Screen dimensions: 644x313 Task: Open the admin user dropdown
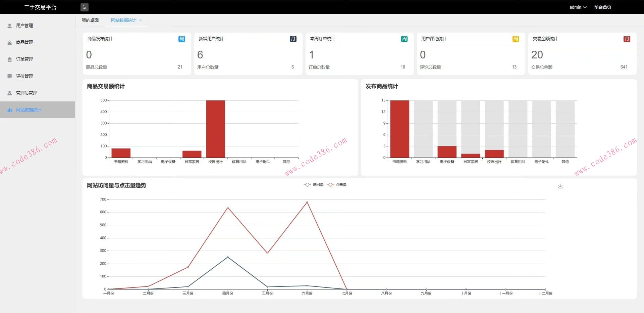click(578, 7)
